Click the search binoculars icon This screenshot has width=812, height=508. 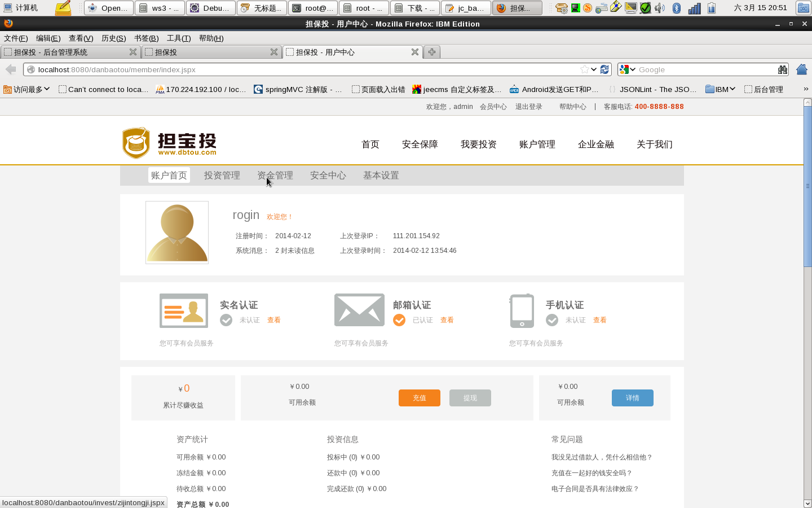click(x=783, y=69)
